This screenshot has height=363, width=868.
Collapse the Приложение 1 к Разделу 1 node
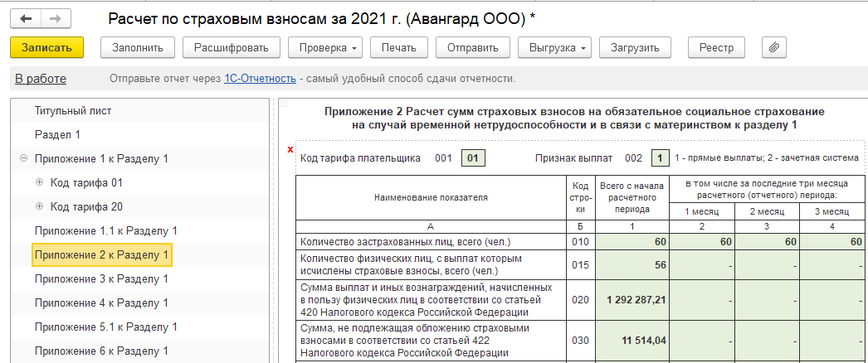23,158
